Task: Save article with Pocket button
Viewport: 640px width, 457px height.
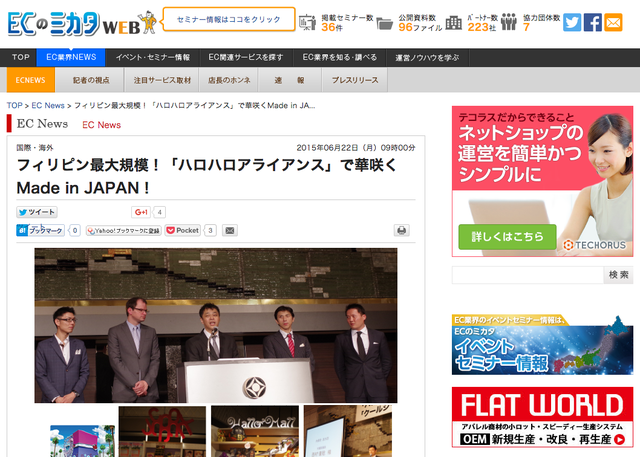Action: pos(182,231)
